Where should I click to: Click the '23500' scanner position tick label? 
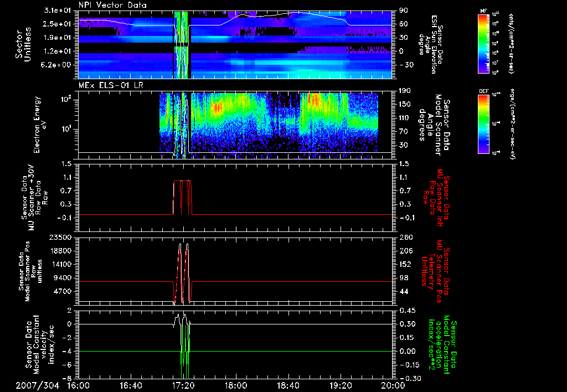click(x=60, y=237)
